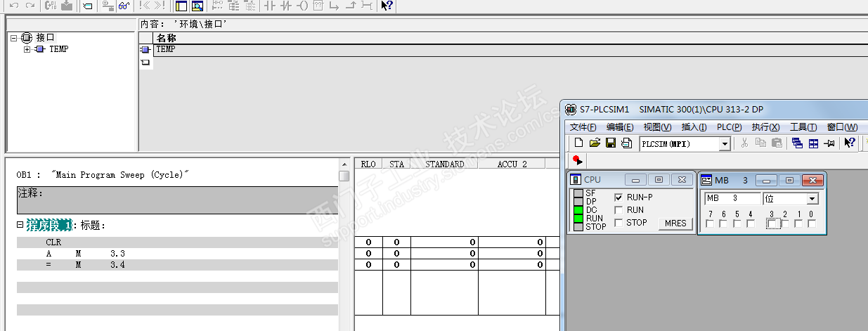Click the close branch icon
This screenshot has width=868, height=331.
coord(351,6)
